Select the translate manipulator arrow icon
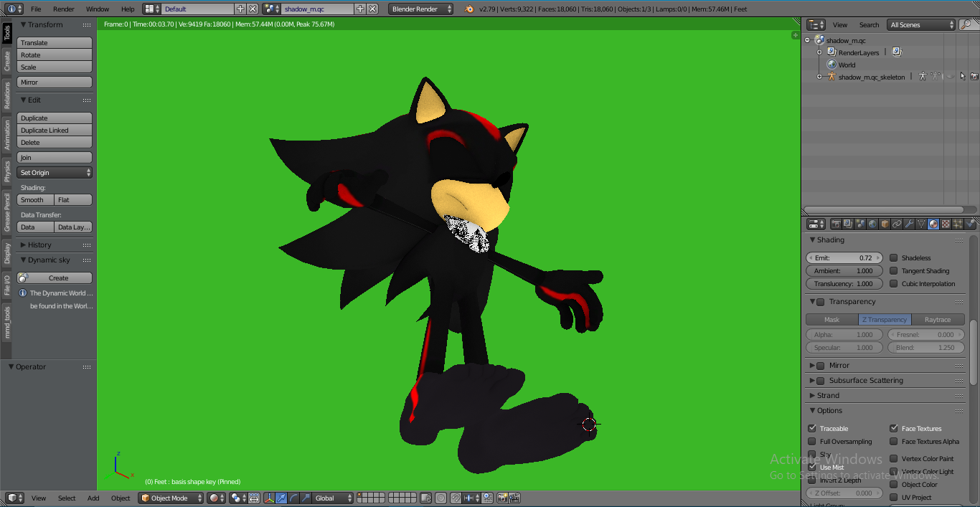The width and height of the screenshot is (980, 507). [x=281, y=498]
